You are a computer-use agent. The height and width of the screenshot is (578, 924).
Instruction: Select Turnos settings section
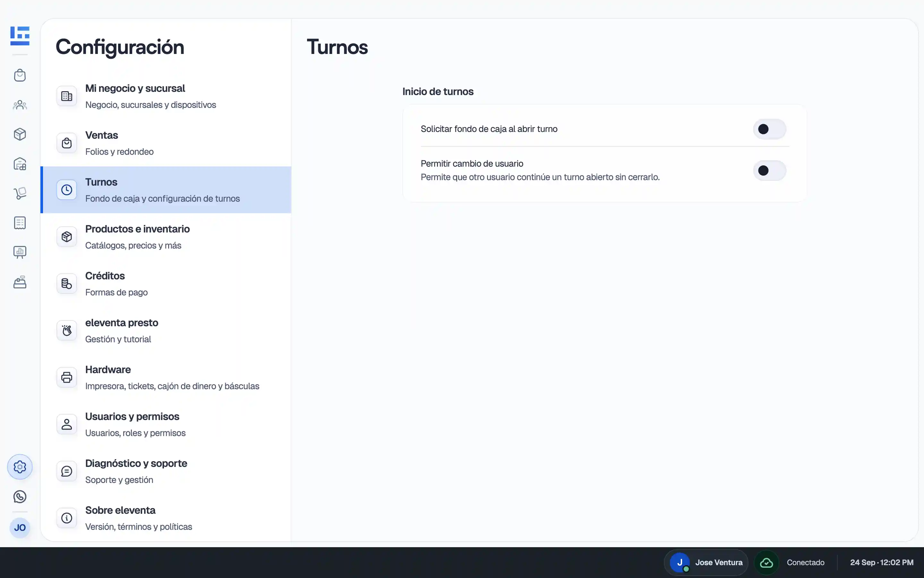point(166,189)
